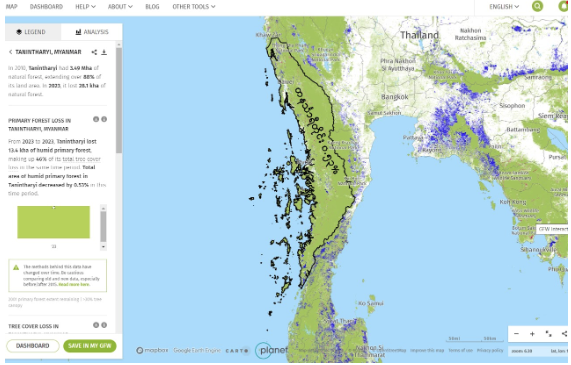The image size is (571, 365).
Task: Share the map using map controls icon
Action: pos(564,334)
